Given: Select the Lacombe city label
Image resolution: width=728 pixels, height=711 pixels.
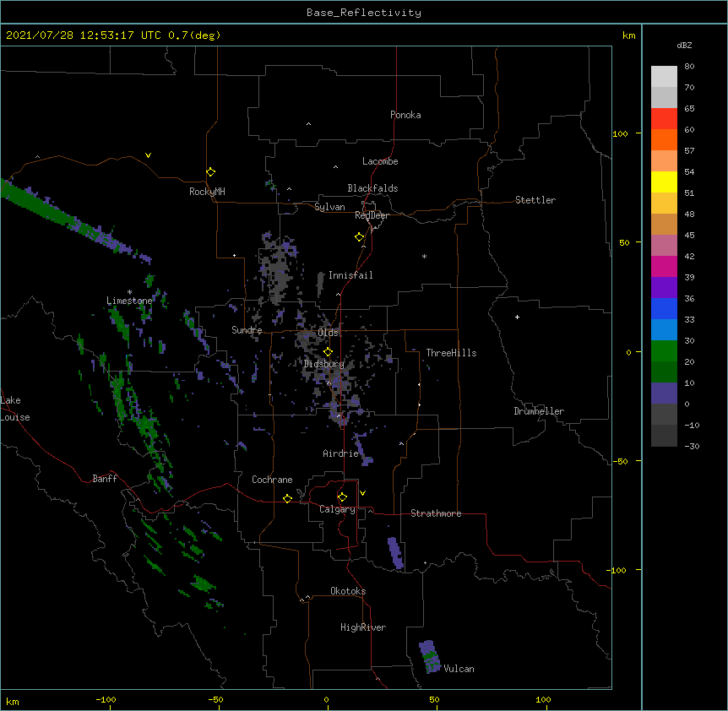Looking at the screenshot, I should tap(380, 161).
